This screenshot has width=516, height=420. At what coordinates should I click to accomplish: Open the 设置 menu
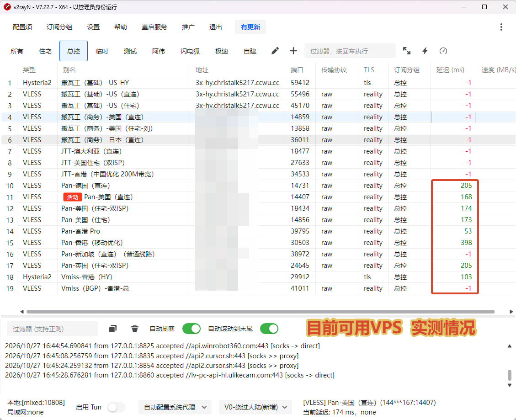(93, 27)
